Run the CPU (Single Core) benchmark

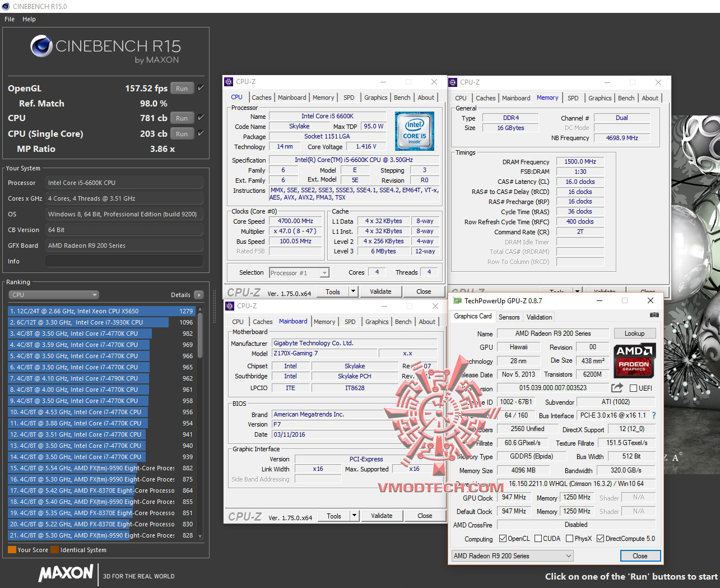(182, 133)
